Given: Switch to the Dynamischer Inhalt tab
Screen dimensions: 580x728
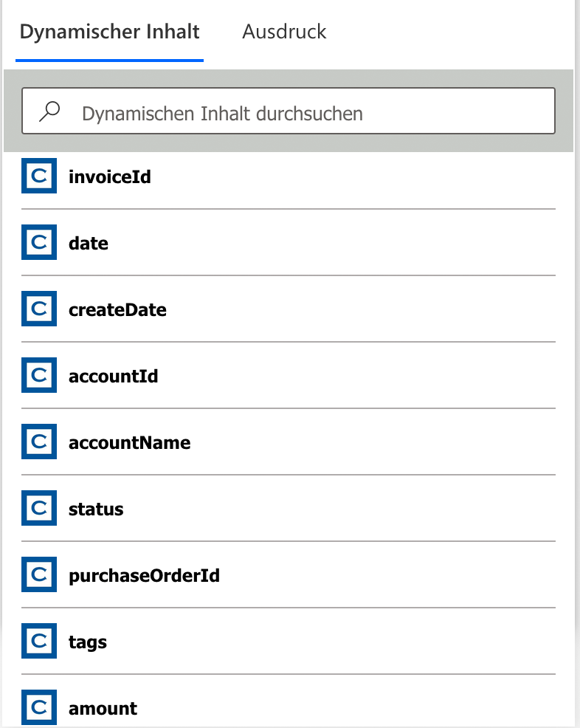Looking at the screenshot, I should point(109,32).
